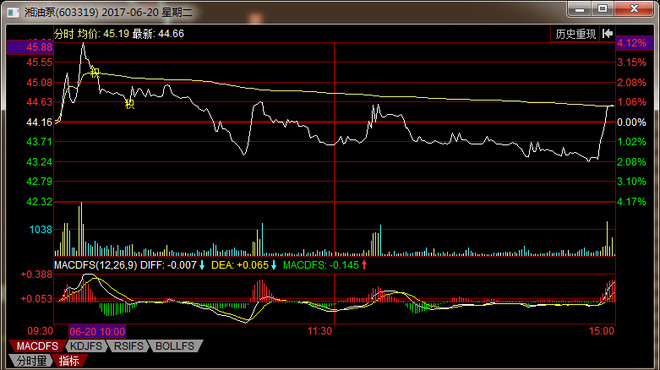Click the lower yellow 积 marker near 44.63
660x370 pixels.
(130, 104)
